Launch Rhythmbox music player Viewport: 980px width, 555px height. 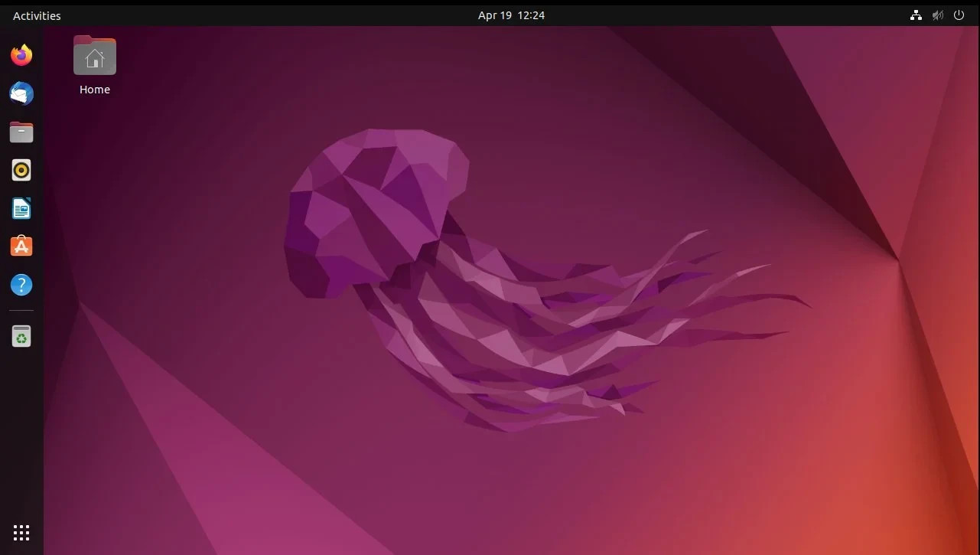pyautogui.click(x=21, y=170)
